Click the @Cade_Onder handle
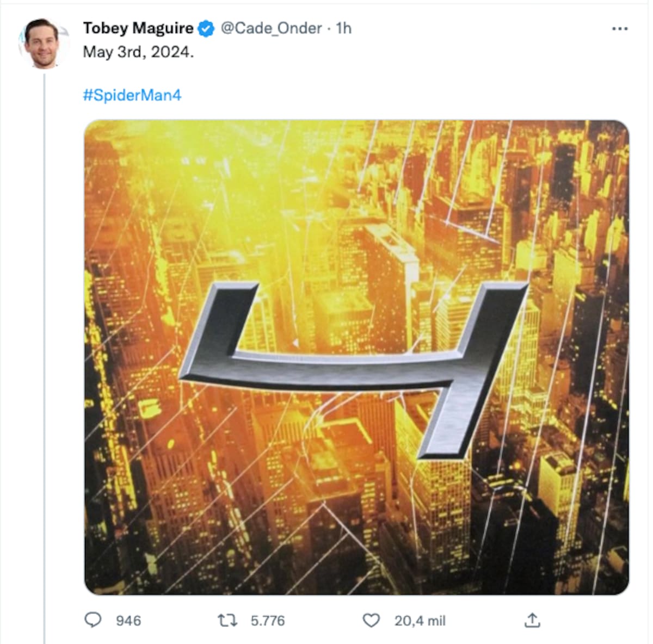The height and width of the screenshot is (644, 653). (271, 28)
